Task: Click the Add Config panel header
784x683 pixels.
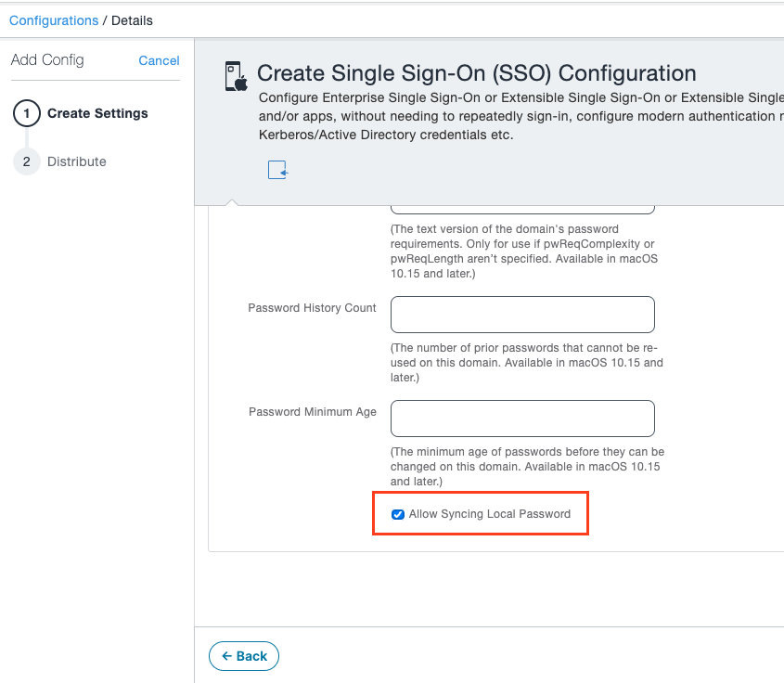Action: 47,59
